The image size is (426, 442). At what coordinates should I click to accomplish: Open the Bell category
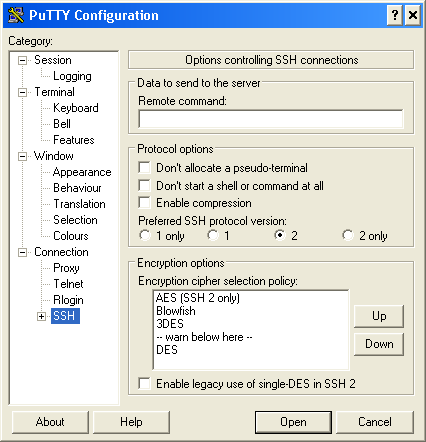(x=62, y=124)
